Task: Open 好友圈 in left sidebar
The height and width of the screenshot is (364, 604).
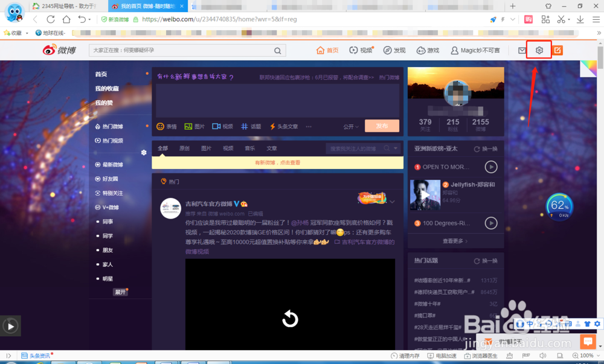Action: [107, 179]
